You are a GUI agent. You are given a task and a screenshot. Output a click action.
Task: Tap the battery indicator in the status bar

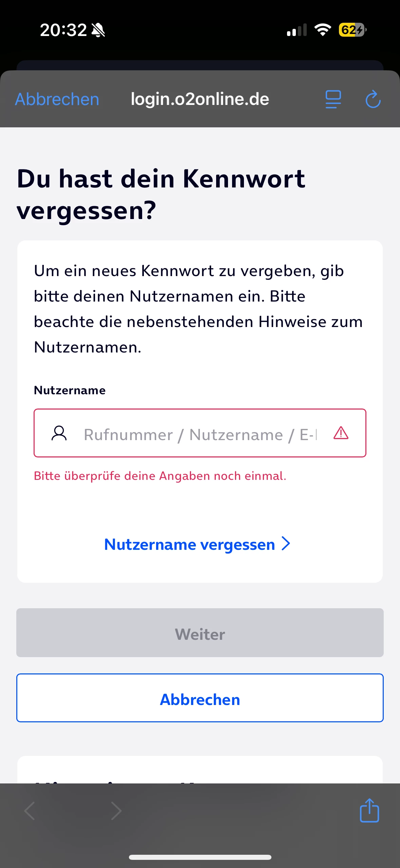353,30
